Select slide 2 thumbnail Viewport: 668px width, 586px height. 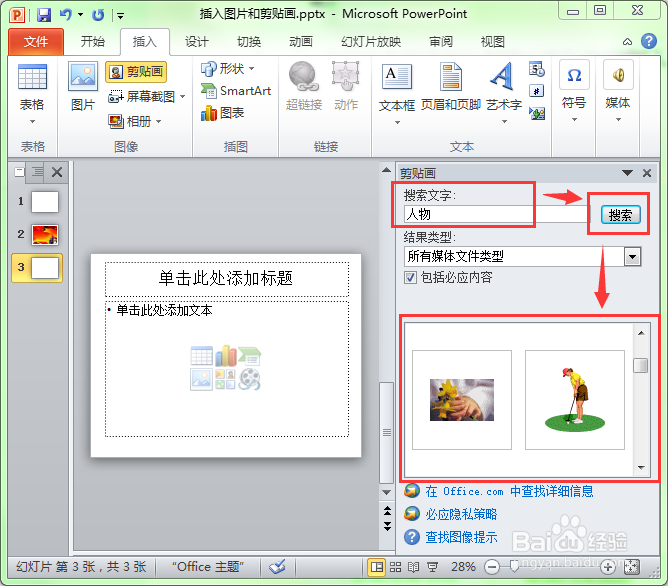45,235
